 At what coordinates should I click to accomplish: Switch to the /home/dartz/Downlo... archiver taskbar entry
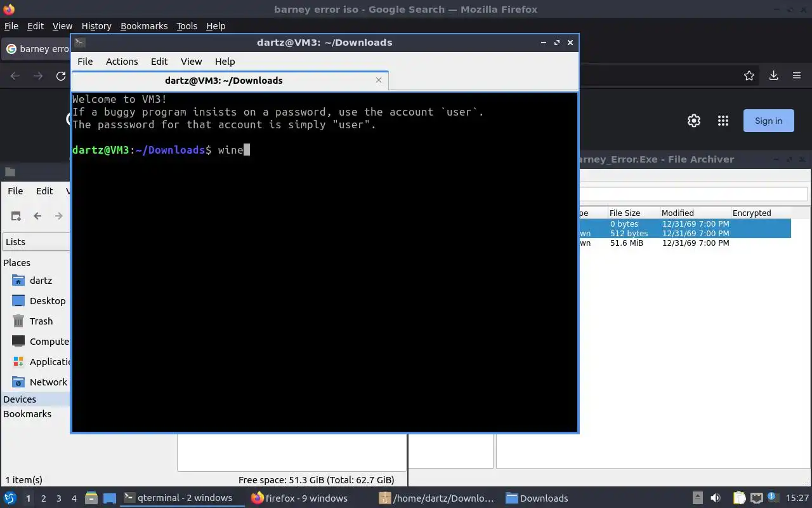(437, 498)
